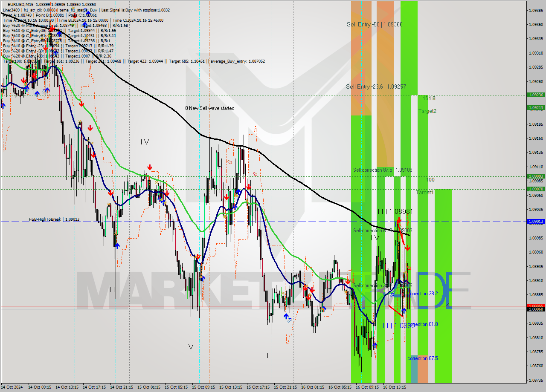This screenshot has width=546, height=392.
Task: Click the C_Entry61 line with R/R:3.11
Action: tap(59, 35)
